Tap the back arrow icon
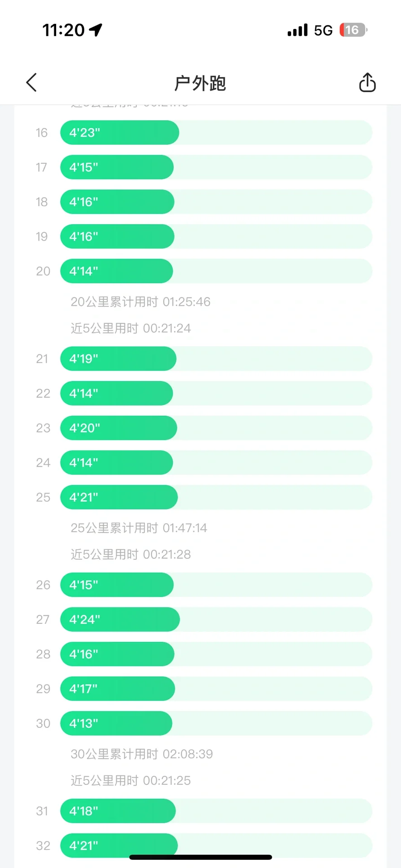Viewport: 401px width, 868px height. click(31, 83)
